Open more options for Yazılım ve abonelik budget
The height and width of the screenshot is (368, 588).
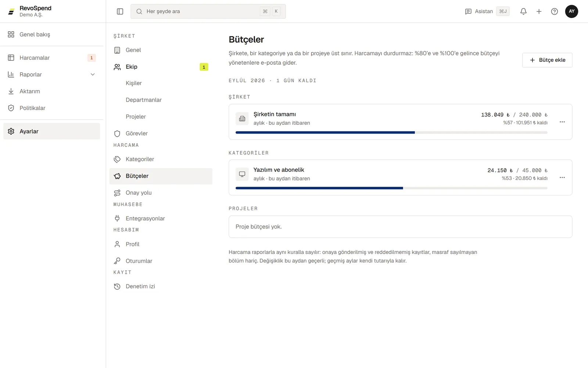(x=562, y=177)
